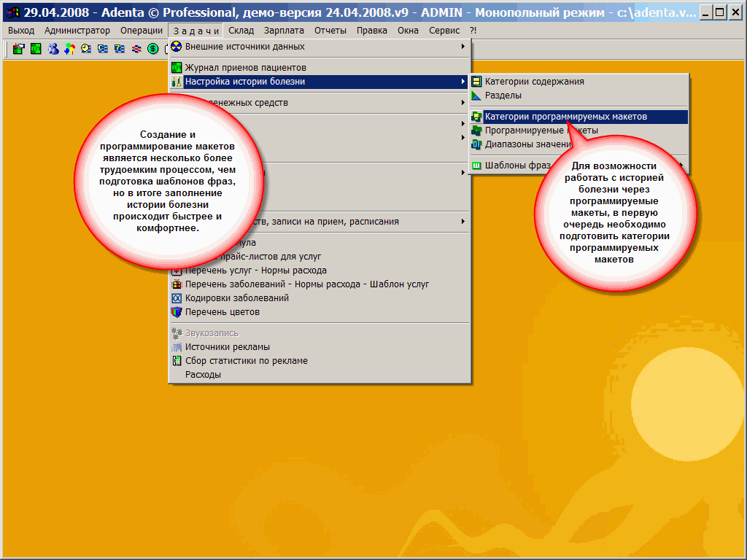Click the colorful balloons toolbar icon
The width and height of the screenshot is (747, 560).
69,49
